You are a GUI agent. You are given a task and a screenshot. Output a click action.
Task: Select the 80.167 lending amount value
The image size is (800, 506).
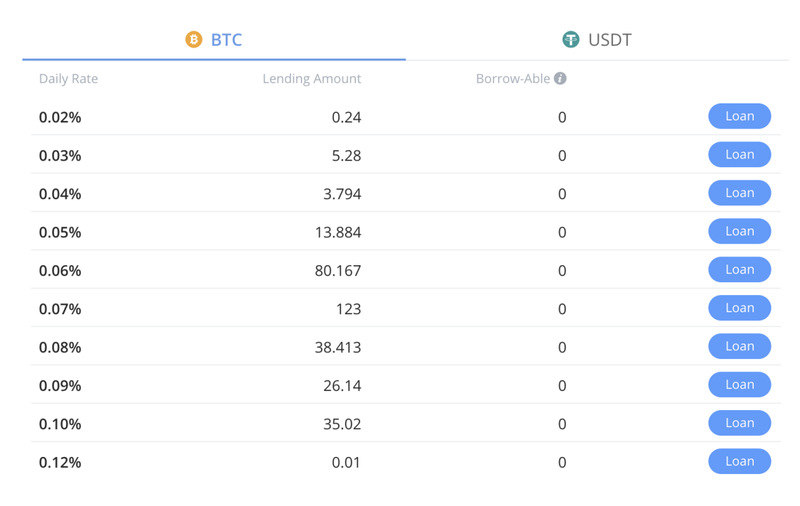tap(337, 271)
